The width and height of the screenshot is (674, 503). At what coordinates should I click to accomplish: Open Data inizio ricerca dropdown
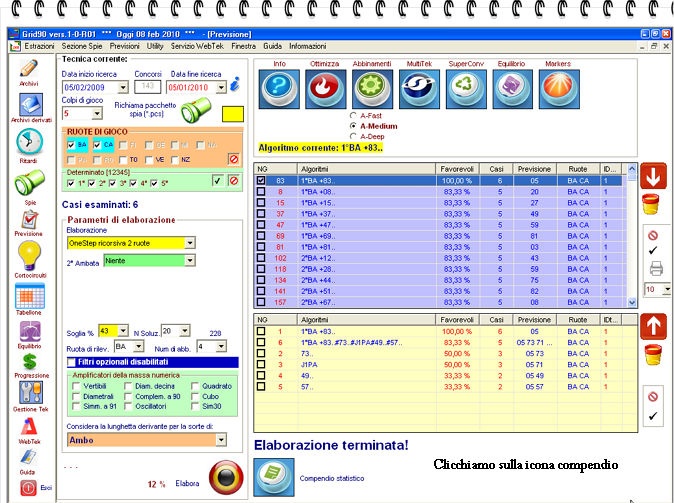point(123,87)
